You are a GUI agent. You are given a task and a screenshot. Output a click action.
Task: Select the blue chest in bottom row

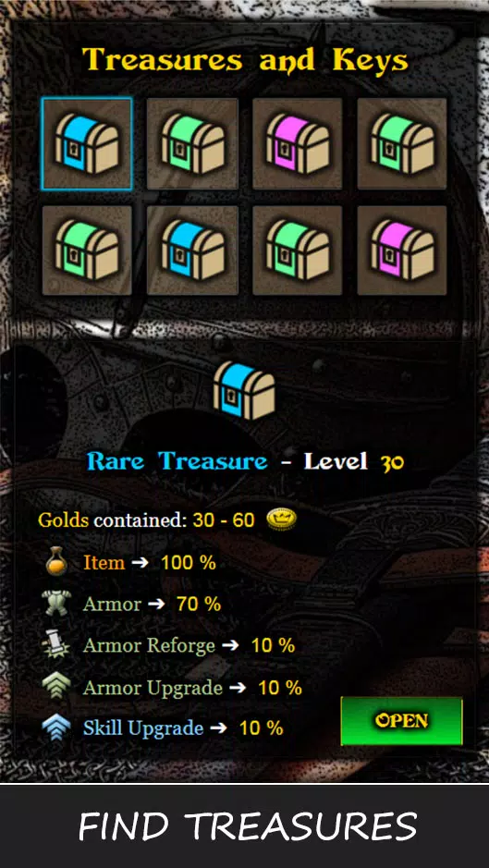[x=192, y=251]
